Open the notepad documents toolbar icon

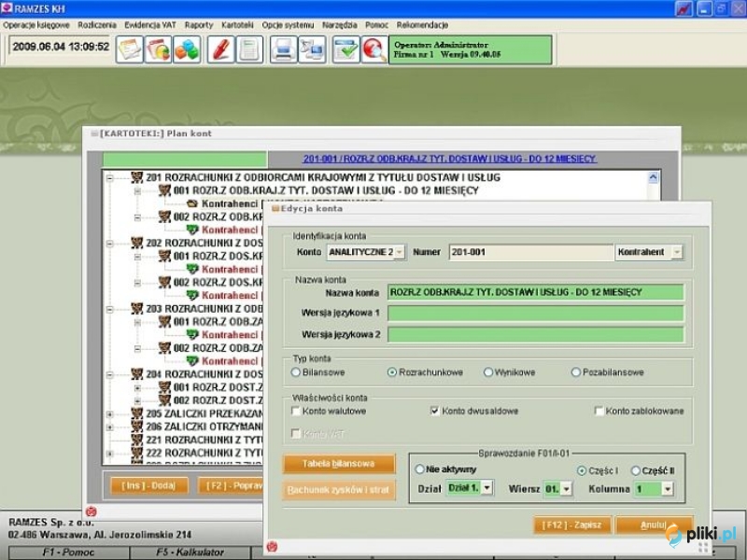tap(129, 49)
